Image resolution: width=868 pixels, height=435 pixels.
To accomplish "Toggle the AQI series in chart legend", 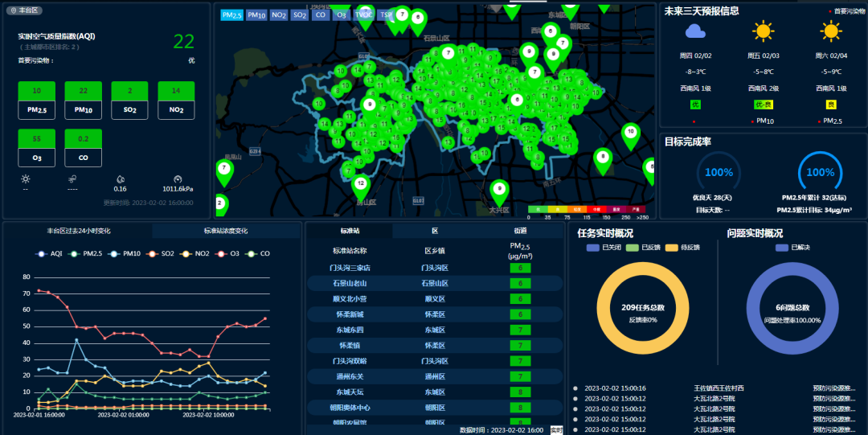I will click(51, 253).
